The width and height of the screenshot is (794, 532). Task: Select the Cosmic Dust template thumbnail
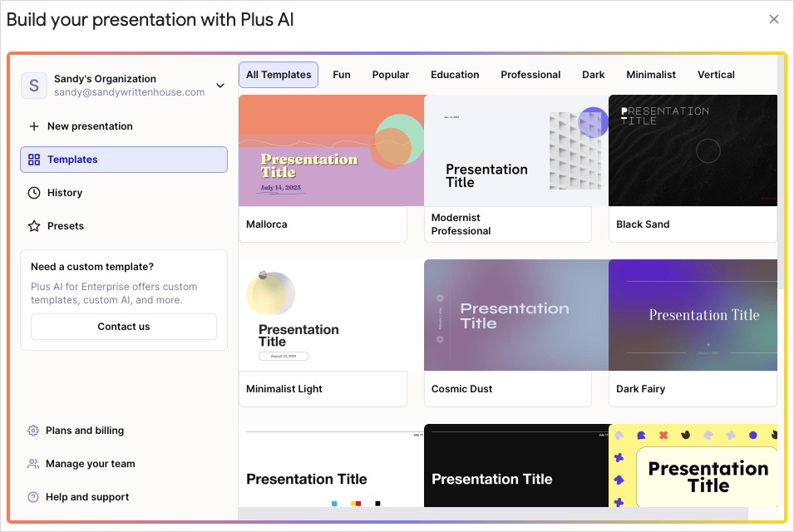coord(516,315)
